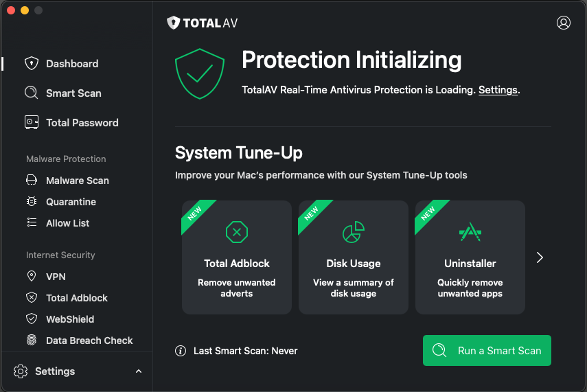Follow the Settings link in protection status
This screenshot has height=392, width=587.
498,90
